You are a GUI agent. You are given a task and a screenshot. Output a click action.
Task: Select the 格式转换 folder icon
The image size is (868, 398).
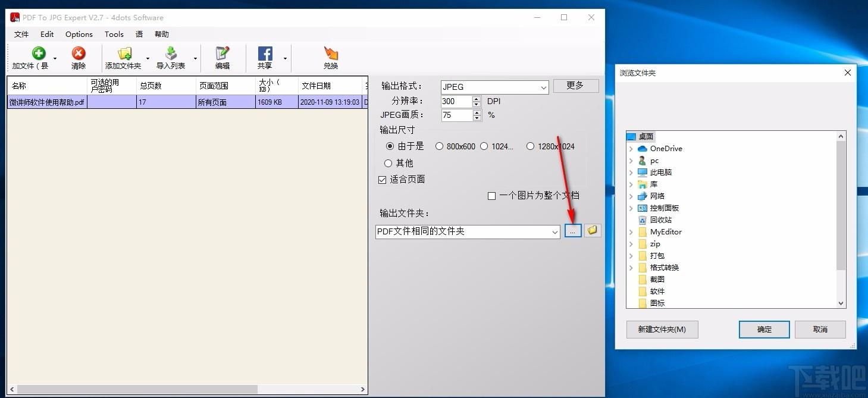point(642,268)
